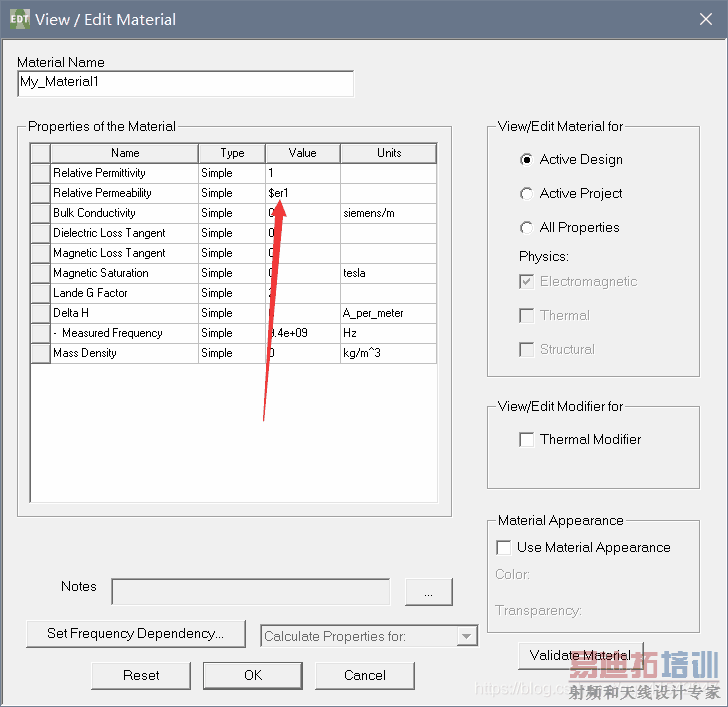Screen dimensions: 728x707
Task: Enable the Thermal Modifier checkbox
Action: (526, 440)
